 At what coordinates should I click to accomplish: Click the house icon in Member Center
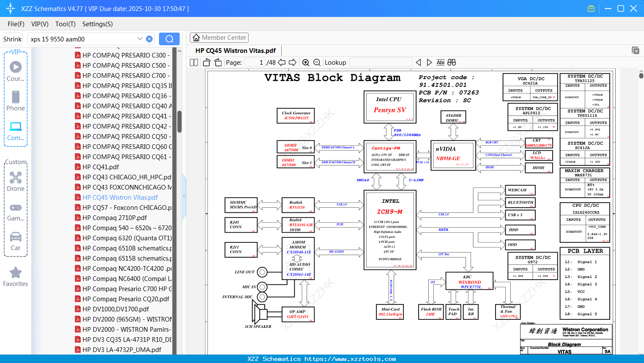tap(196, 38)
